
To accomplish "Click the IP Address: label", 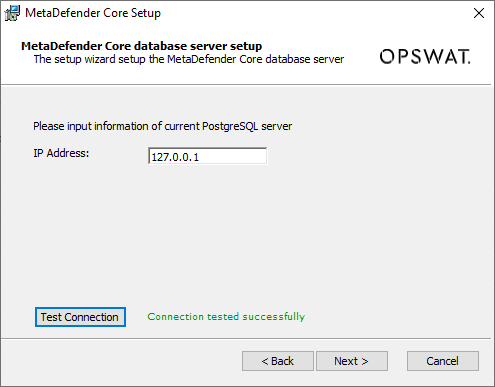I will pos(61,153).
